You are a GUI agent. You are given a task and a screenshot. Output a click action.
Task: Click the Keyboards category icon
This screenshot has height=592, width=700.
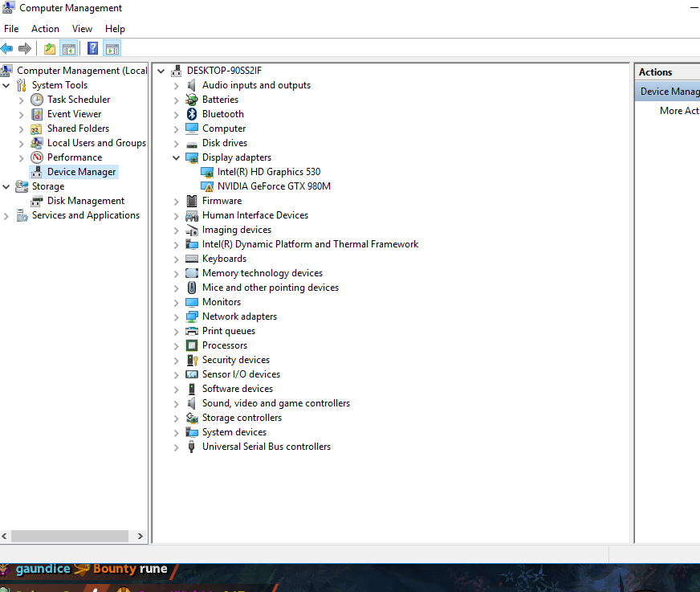[192, 259]
